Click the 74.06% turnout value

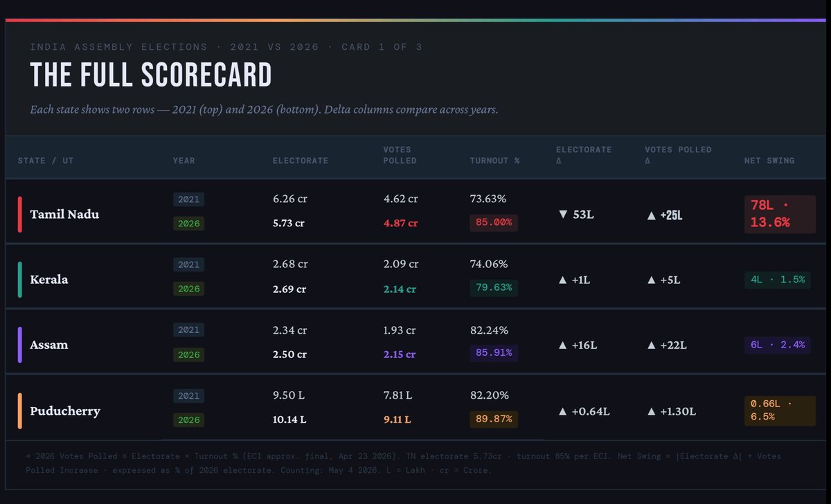[x=489, y=264]
